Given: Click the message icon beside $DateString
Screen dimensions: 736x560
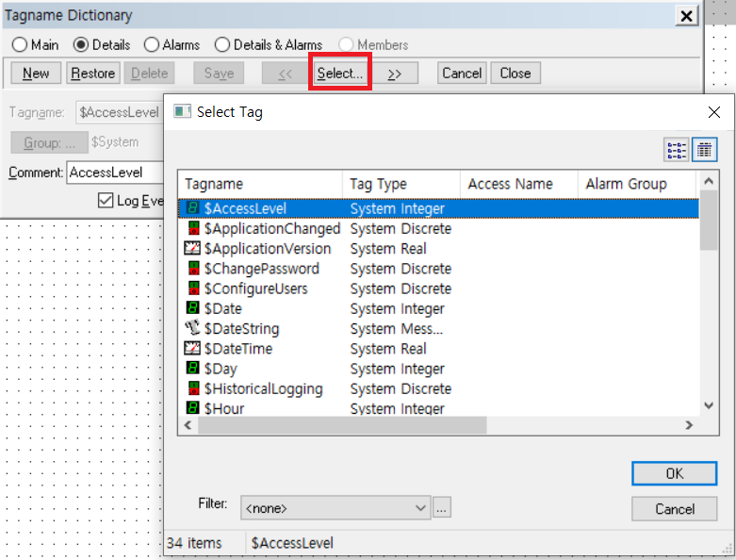Looking at the screenshot, I should [192, 328].
